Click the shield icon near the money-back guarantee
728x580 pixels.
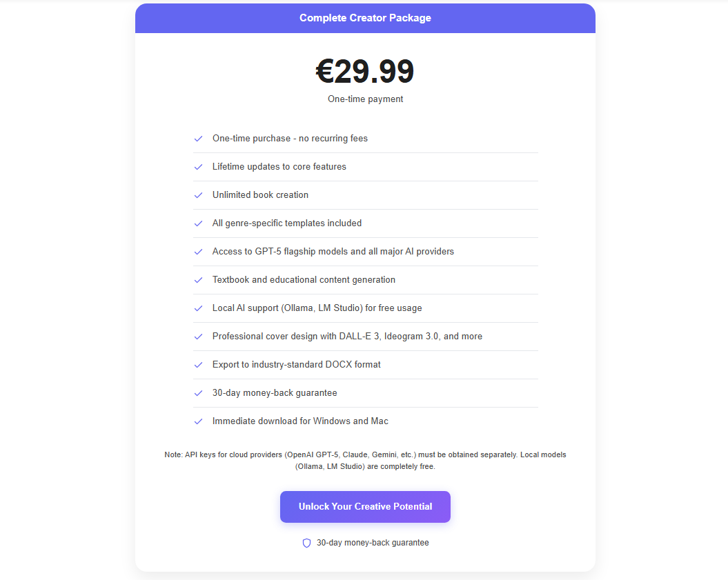(306, 543)
